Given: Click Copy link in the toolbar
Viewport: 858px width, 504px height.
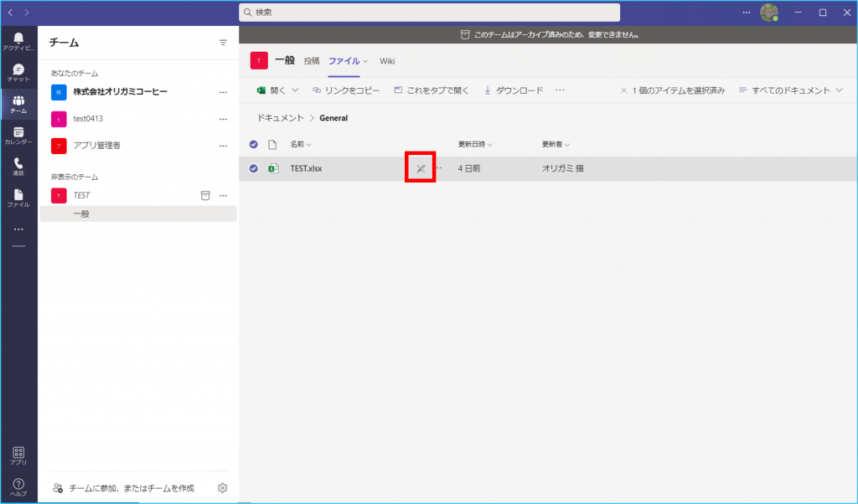Looking at the screenshot, I should click(x=346, y=90).
